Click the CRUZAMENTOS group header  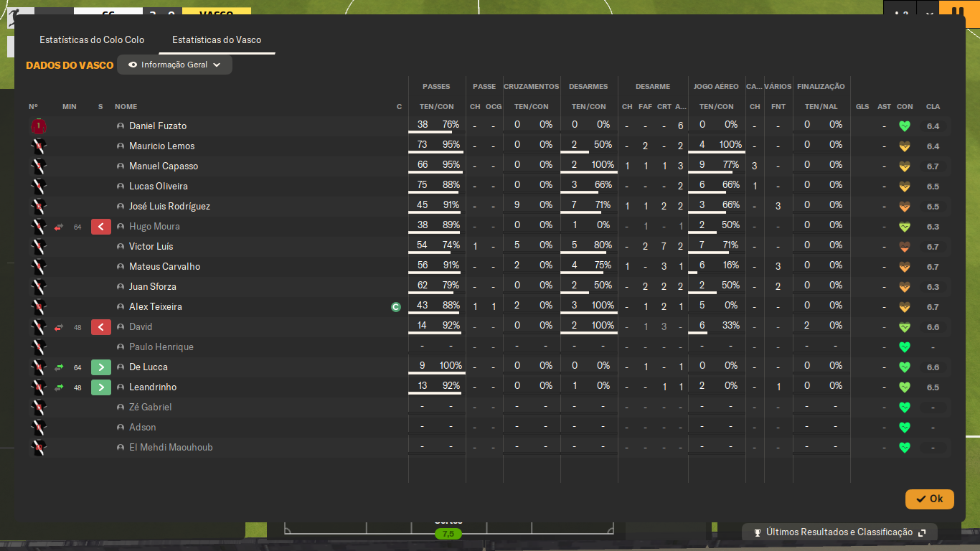pos(531,87)
